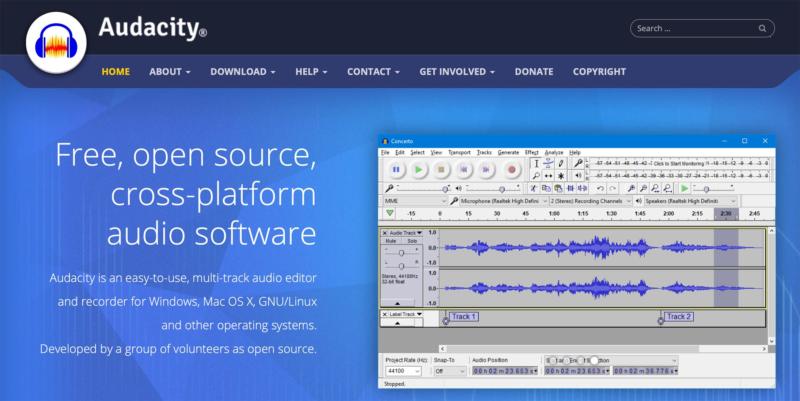
Task: Click the Silence Audio icon
Action: [x=582, y=189]
